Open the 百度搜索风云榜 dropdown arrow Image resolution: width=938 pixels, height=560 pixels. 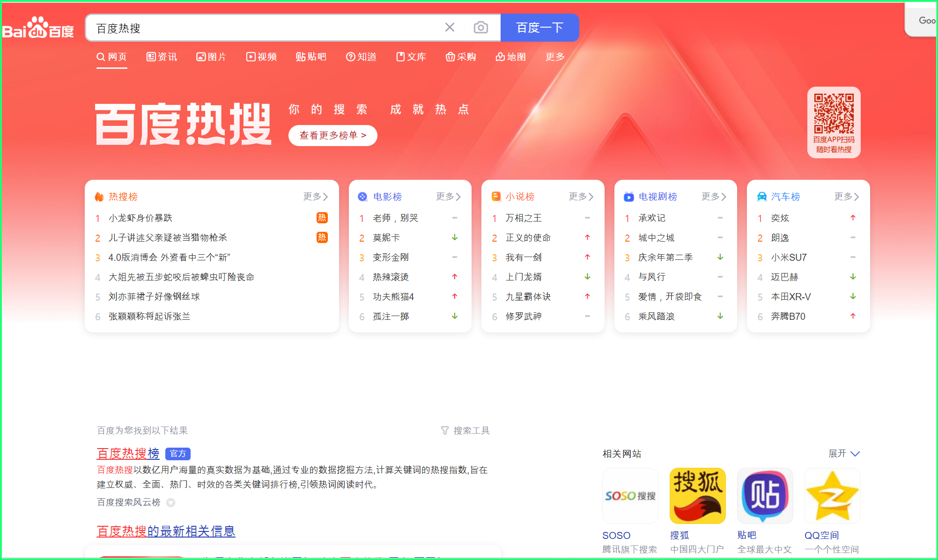pos(171,502)
